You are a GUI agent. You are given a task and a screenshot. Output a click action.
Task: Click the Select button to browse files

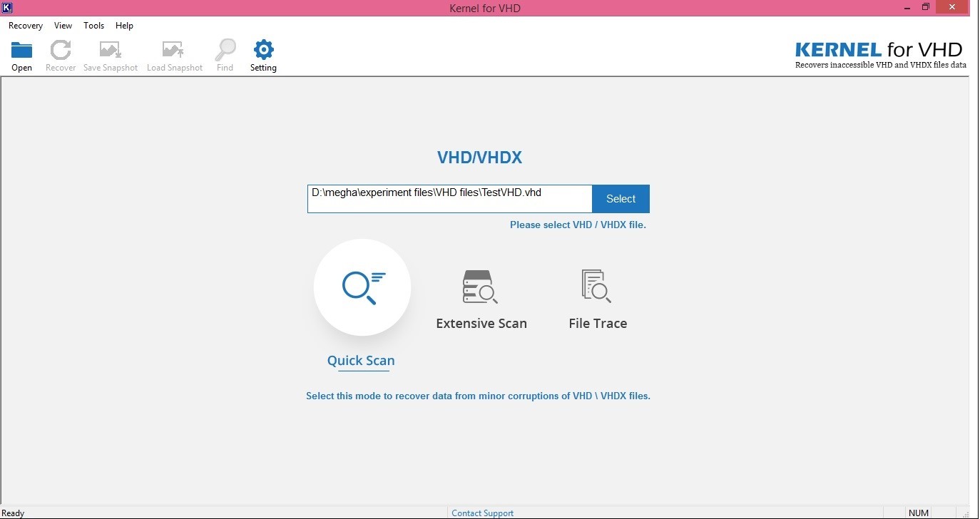pos(620,198)
